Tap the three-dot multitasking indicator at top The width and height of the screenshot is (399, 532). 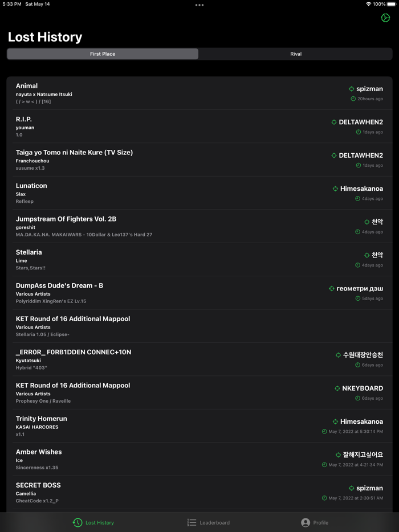click(199, 5)
